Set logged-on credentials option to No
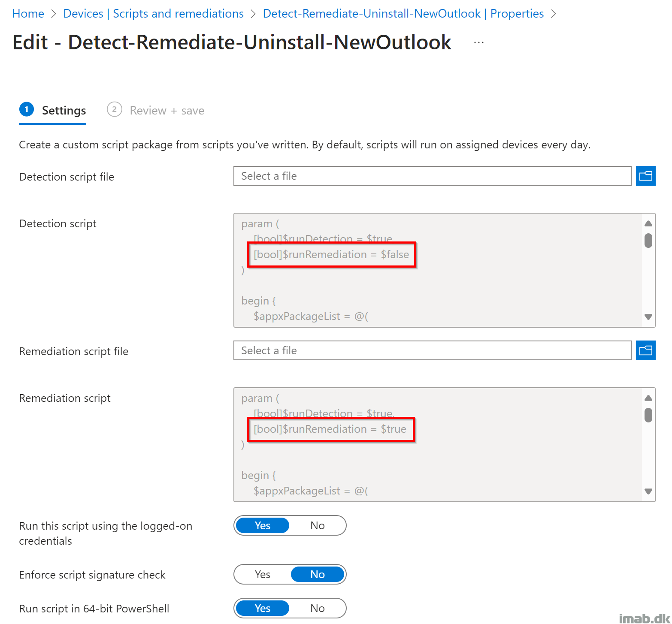 point(317,525)
